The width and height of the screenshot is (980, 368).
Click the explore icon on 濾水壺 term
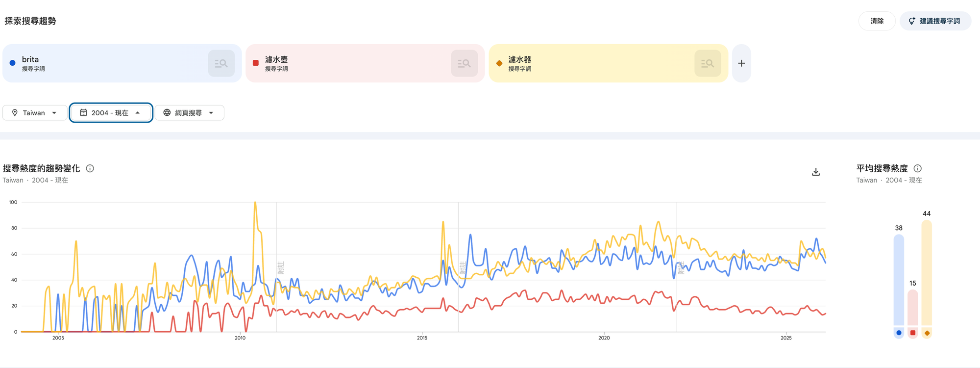464,63
